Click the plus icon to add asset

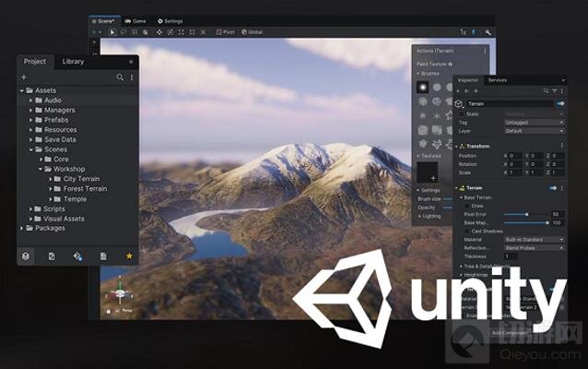pos(24,77)
